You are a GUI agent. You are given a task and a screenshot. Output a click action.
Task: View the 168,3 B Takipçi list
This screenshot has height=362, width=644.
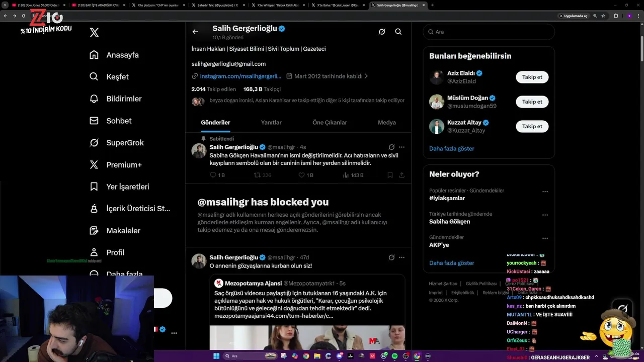pos(262,89)
